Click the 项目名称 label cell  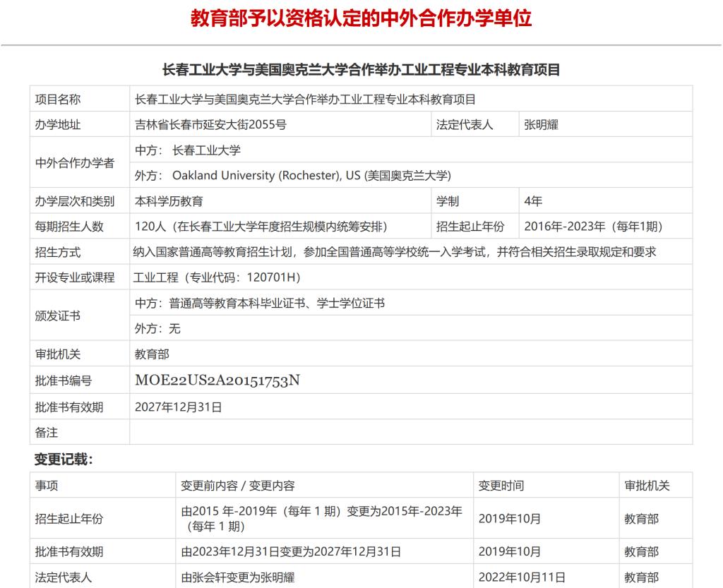pos(59,100)
